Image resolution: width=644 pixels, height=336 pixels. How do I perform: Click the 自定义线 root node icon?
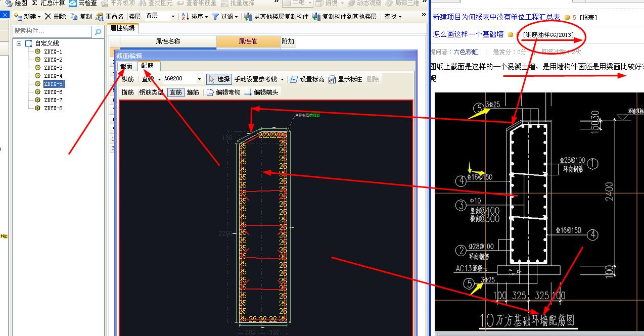pyautogui.click(x=28, y=43)
